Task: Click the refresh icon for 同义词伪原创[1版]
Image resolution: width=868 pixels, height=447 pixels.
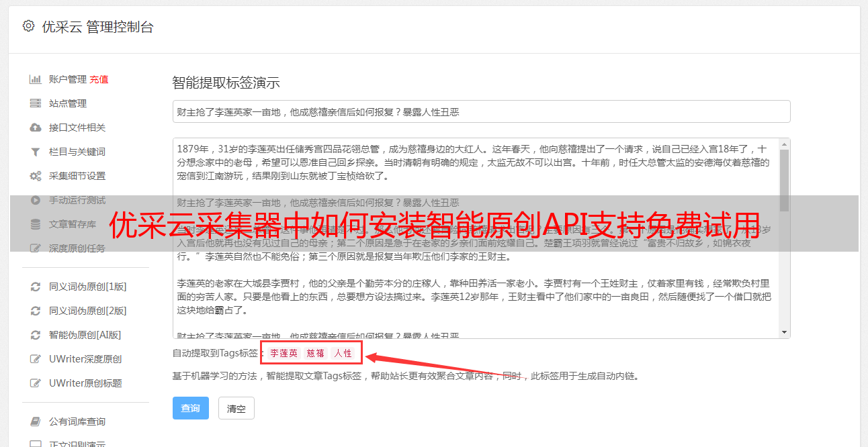Action: coord(36,287)
